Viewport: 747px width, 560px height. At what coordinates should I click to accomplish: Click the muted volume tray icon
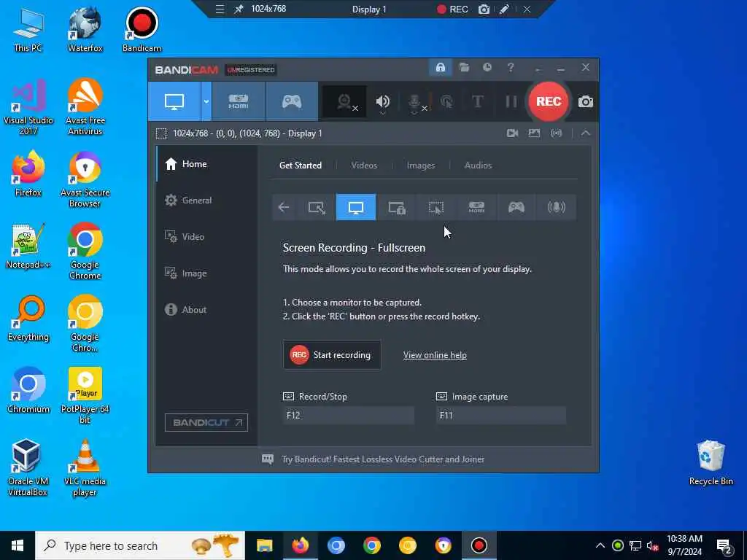point(653,546)
